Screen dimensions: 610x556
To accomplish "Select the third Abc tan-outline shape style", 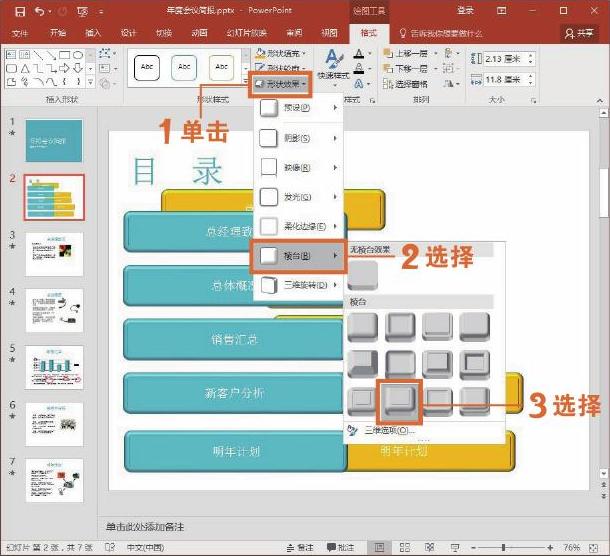I will [x=221, y=68].
